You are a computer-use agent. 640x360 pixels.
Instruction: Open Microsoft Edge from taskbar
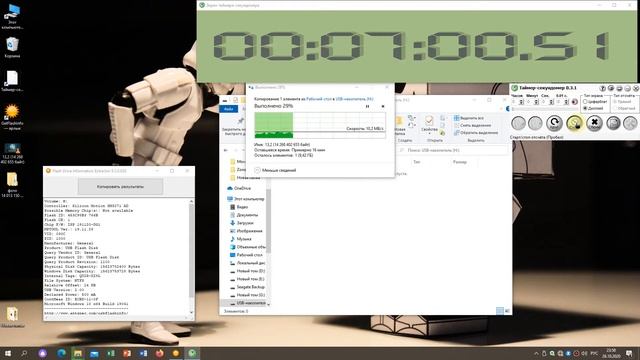tap(62, 353)
